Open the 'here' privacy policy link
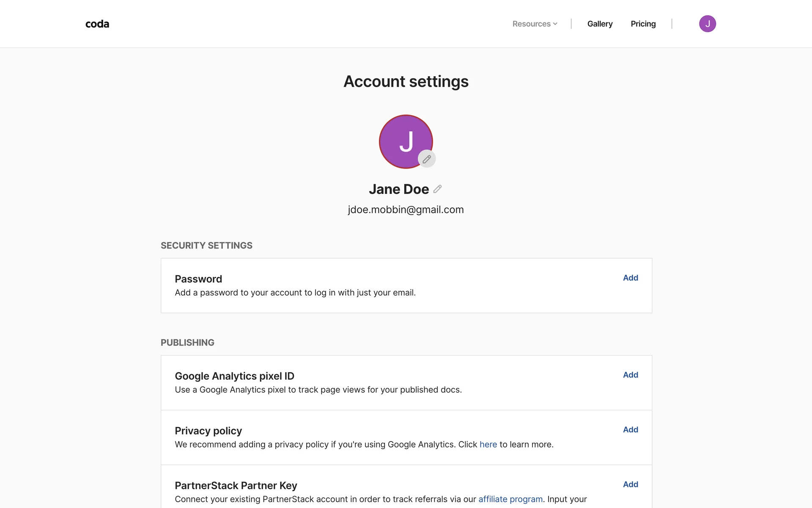Viewport: 812px width, 508px height. [488, 444]
